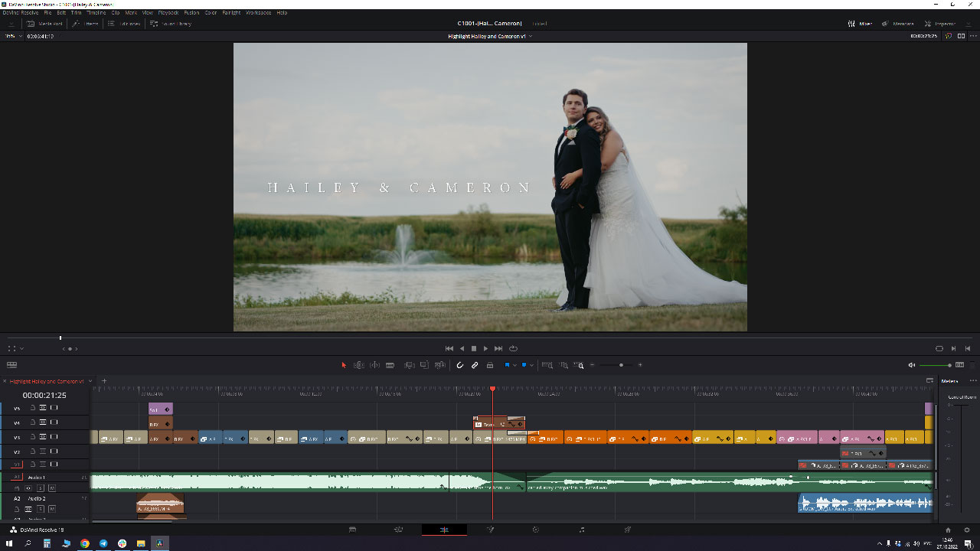
Task: Toggle snapping in the timeline toolbar
Action: (459, 365)
